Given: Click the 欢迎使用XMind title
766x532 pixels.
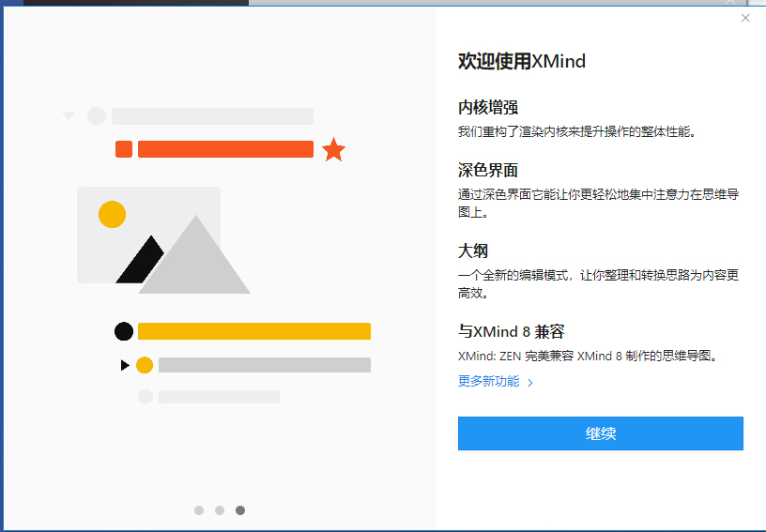Looking at the screenshot, I should click(522, 62).
